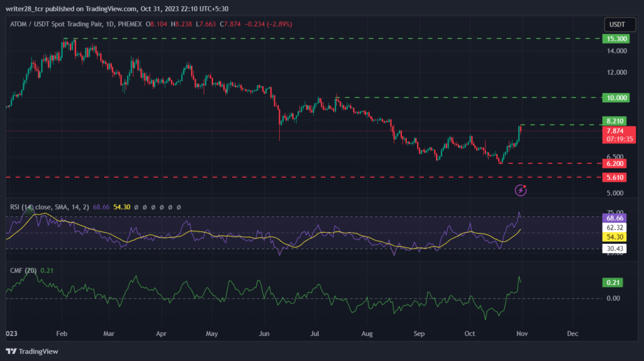Viewport: 644px width, 361px height.
Task: Click the -0.234 (-2.89%) change value
Action: point(268,25)
